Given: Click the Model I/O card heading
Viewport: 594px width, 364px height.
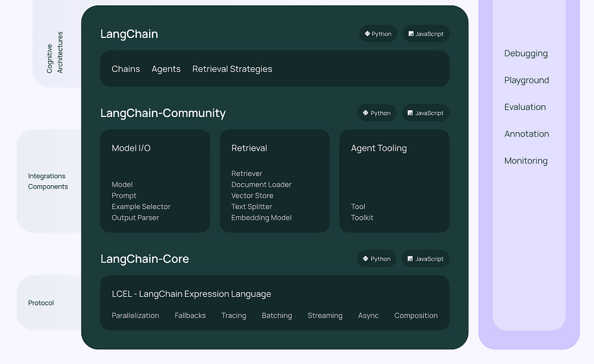Looking at the screenshot, I should 131,148.
